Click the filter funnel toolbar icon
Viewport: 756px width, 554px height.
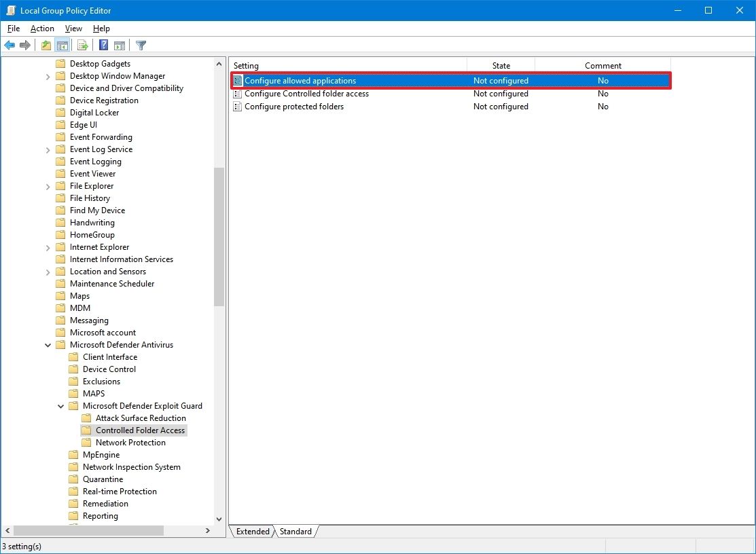pos(141,45)
